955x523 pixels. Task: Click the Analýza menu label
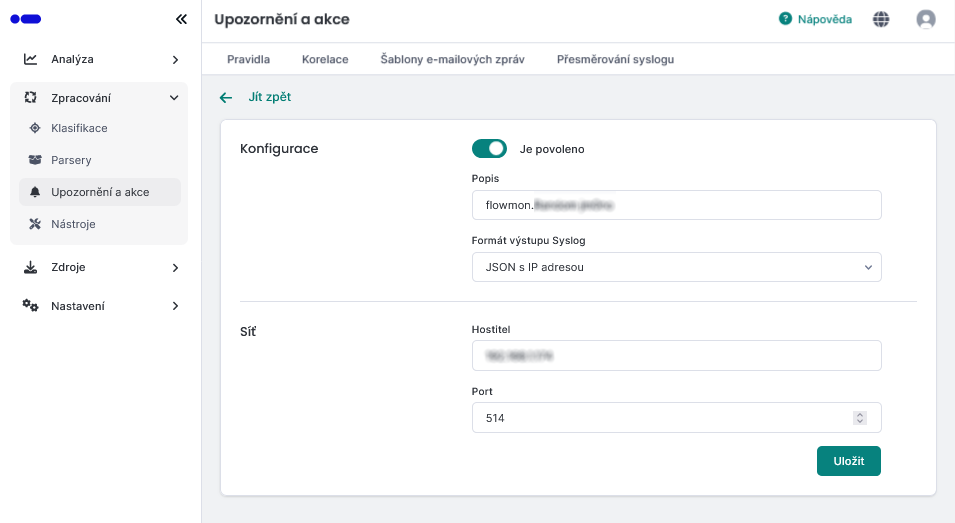click(72, 59)
